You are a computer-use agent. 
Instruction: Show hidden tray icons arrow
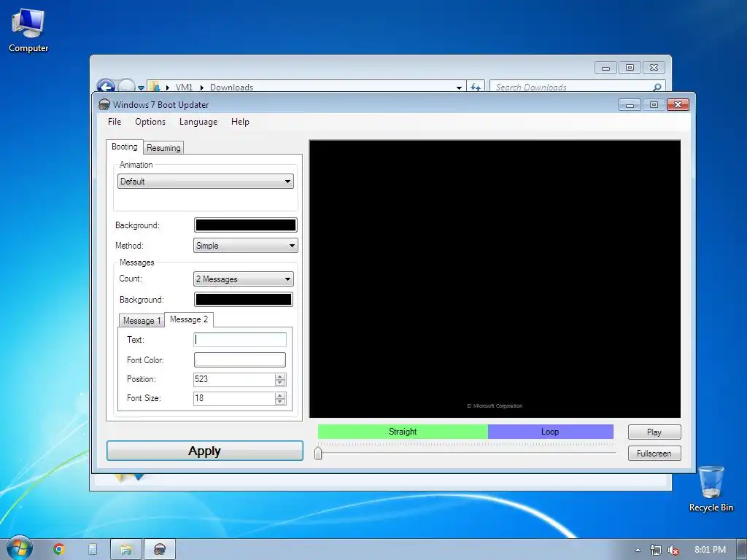coord(638,550)
